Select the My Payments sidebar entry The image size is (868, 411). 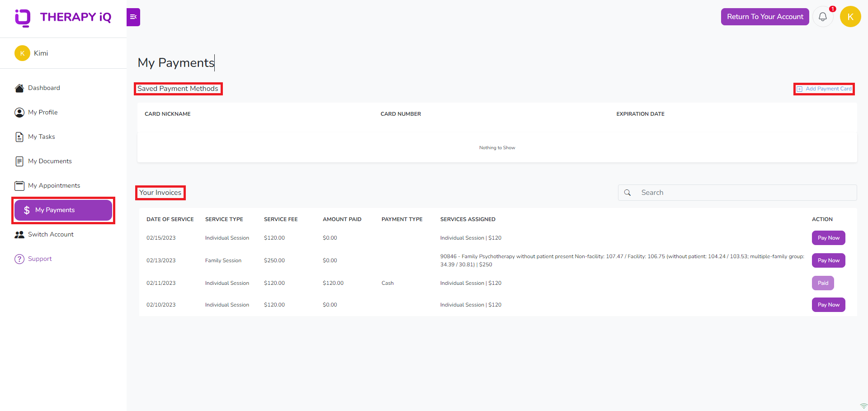pos(63,210)
